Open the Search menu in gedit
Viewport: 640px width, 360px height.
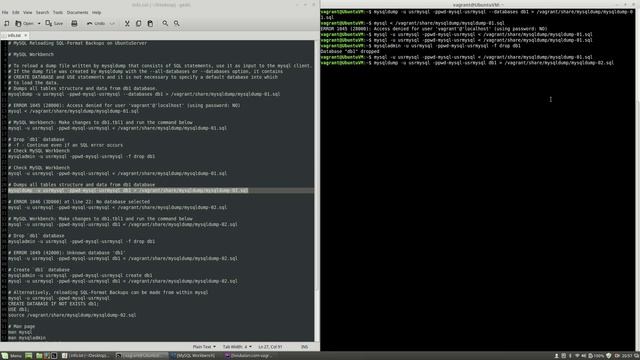coord(42,13)
